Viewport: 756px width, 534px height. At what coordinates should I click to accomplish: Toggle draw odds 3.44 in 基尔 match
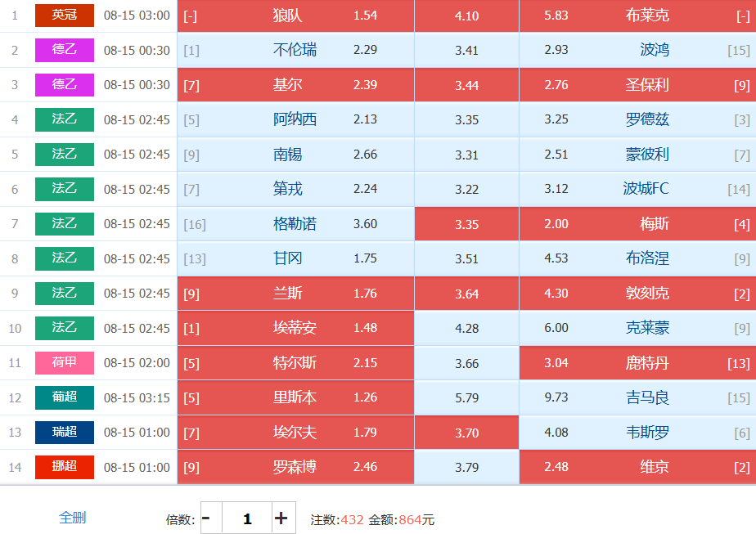click(x=466, y=85)
